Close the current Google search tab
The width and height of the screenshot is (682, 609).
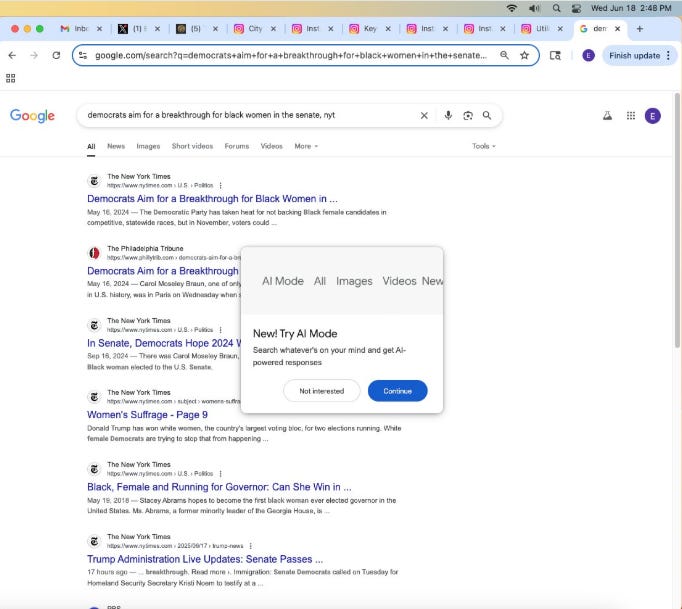point(617,29)
